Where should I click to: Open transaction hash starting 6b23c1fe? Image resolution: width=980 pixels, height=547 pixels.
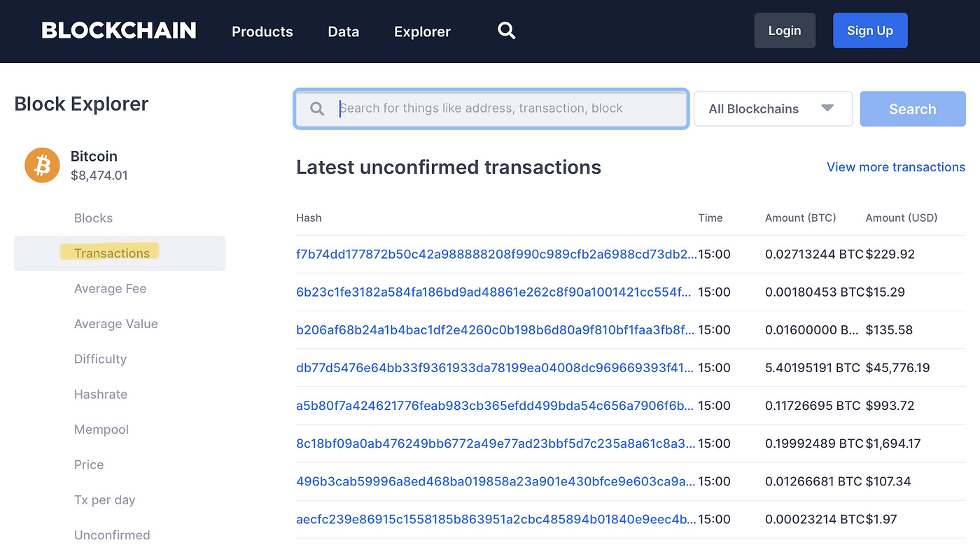point(493,292)
